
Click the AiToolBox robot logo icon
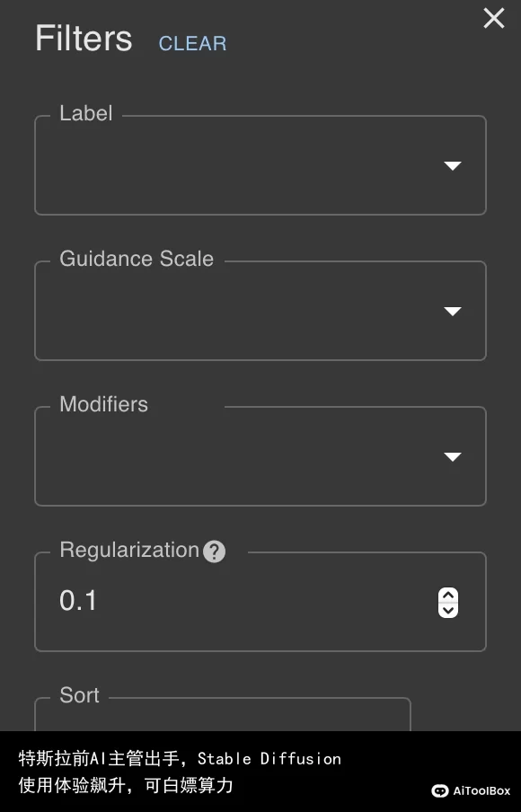439,790
